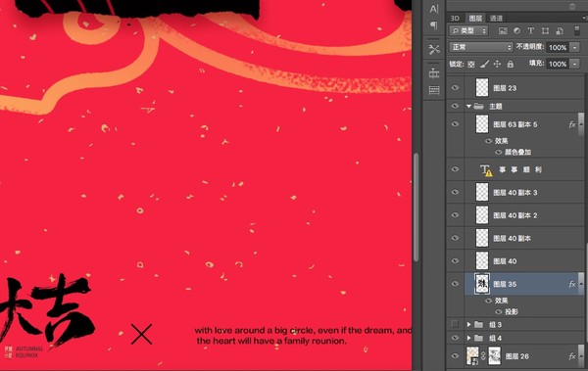Hide the 事事顺利 text layer
Screen dimensions: 588x371
pyautogui.click(x=455, y=169)
